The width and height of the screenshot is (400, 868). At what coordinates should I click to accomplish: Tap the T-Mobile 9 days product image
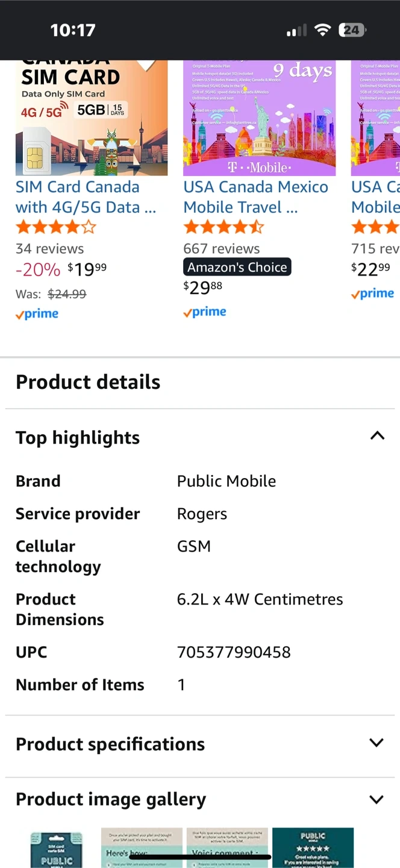pos(259,118)
